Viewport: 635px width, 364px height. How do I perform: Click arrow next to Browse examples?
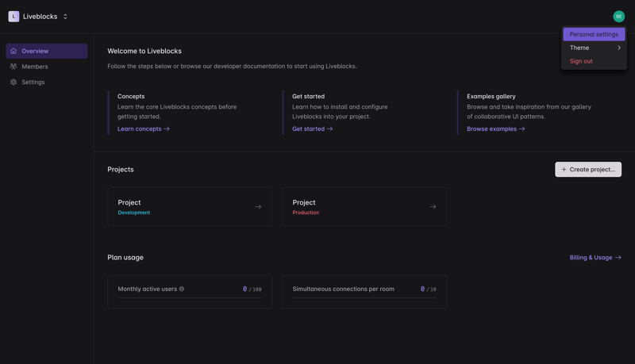pos(521,128)
